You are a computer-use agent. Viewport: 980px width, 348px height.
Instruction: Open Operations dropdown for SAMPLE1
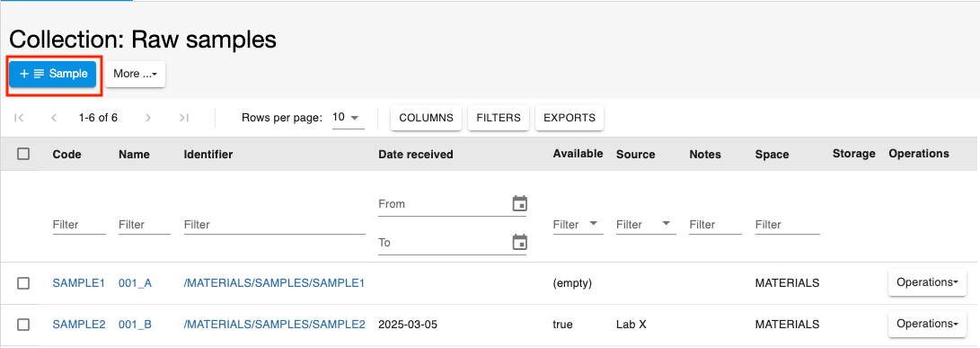click(928, 282)
